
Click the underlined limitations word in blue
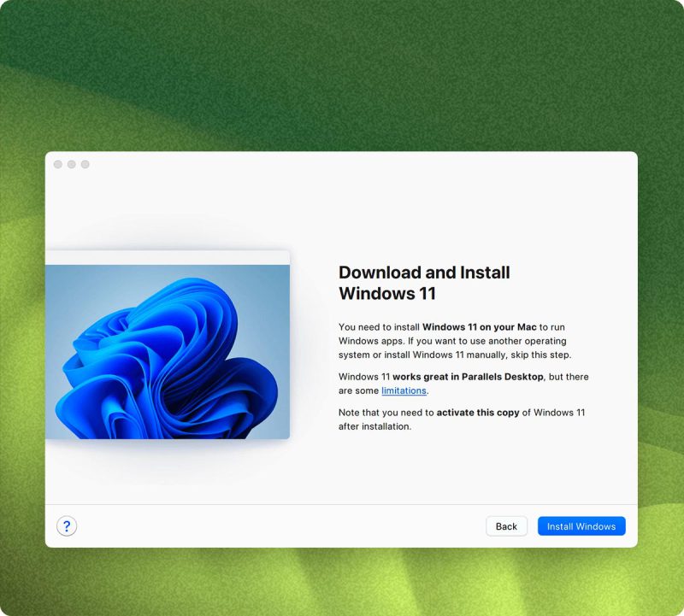click(x=402, y=390)
